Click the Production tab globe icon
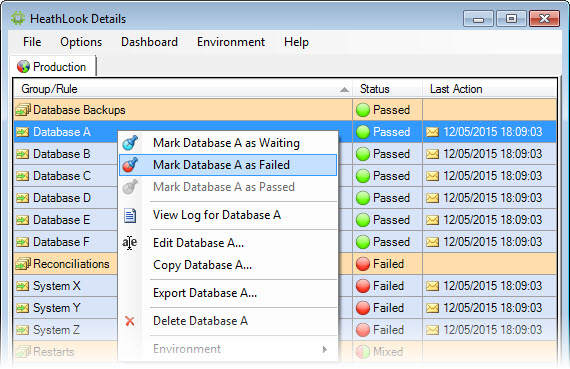This screenshot has width=570, height=369. pos(23,67)
